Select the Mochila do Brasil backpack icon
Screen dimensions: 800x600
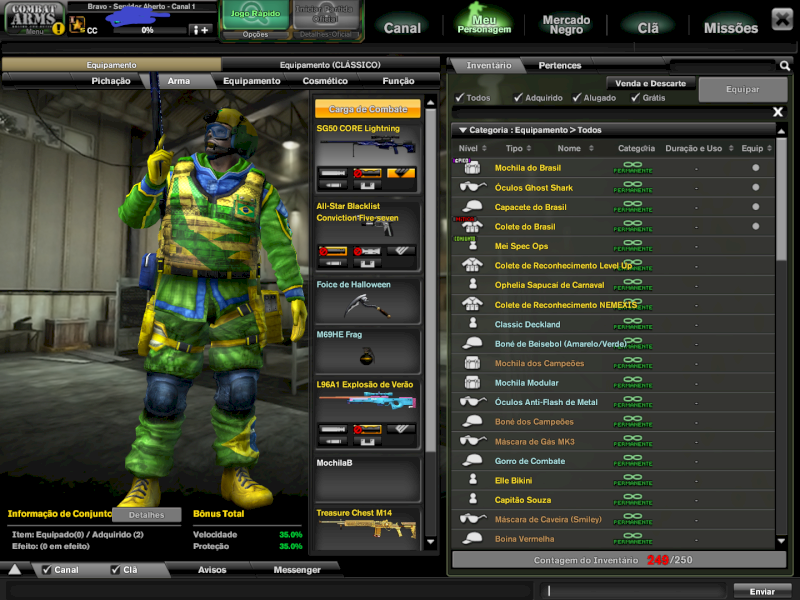click(472, 167)
